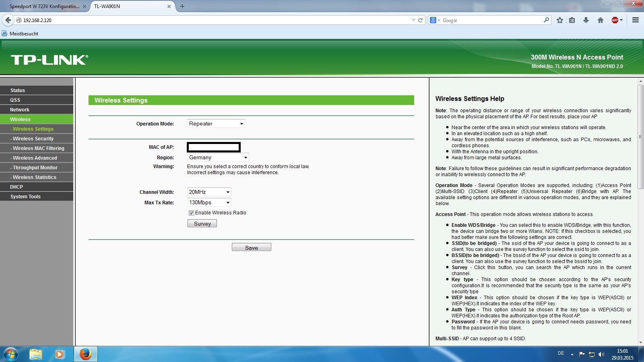Open the network tray icon

click(592, 354)
